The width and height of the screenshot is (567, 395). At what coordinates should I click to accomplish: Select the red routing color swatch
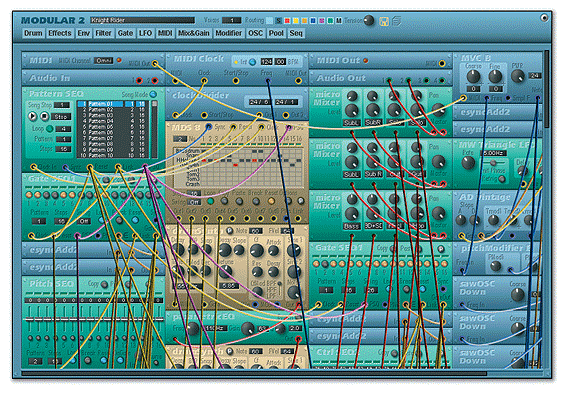[287, 21]
